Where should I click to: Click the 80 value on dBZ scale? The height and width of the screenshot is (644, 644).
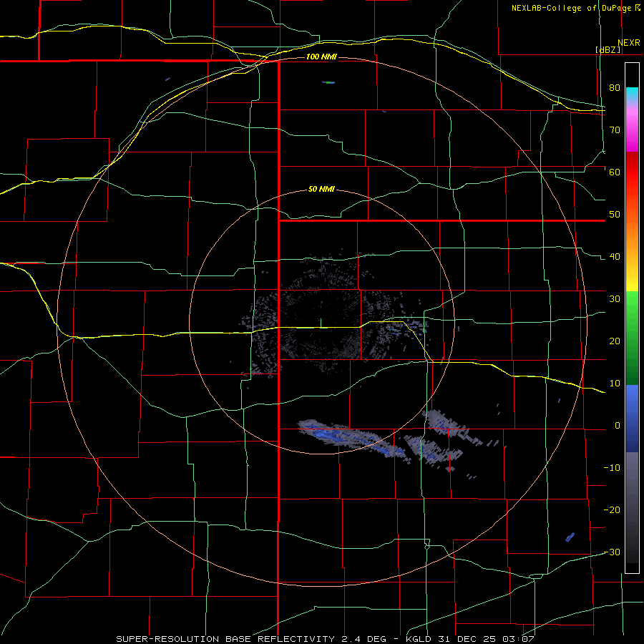[615, 88]
